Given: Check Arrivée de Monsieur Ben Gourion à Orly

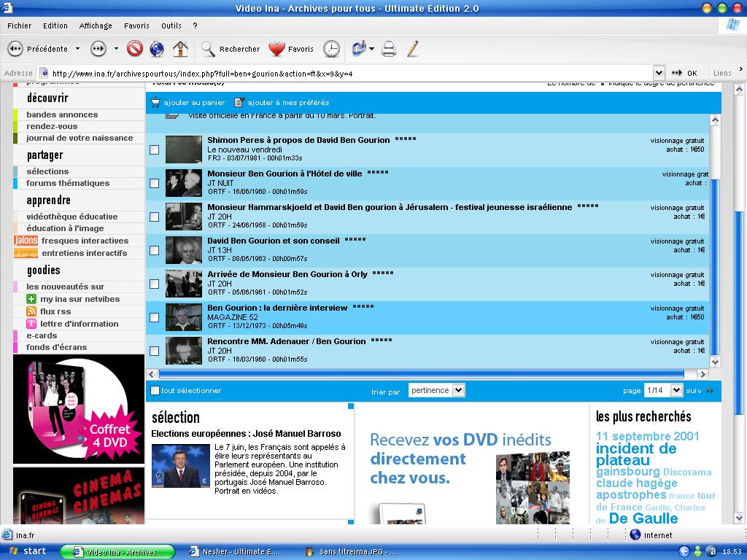Looking at the screenshot, I should click(155, 284).
